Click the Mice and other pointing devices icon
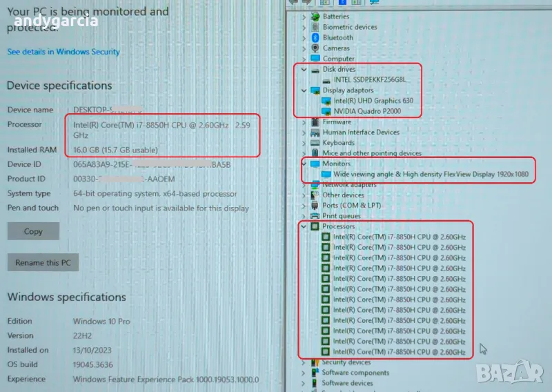Image resolution: width=552 pixels, height=392 pixels. tap(315, 153)
